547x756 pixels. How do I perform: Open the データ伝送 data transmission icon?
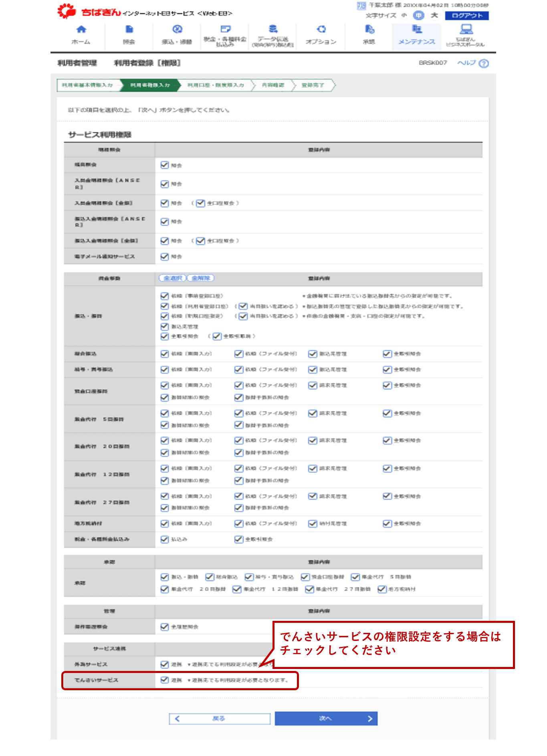tap(273, 29)
